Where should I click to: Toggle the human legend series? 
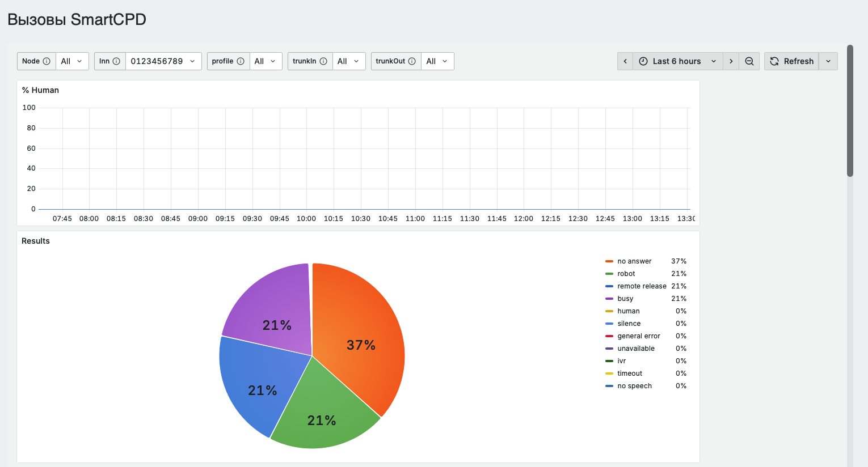coord(628,311)
